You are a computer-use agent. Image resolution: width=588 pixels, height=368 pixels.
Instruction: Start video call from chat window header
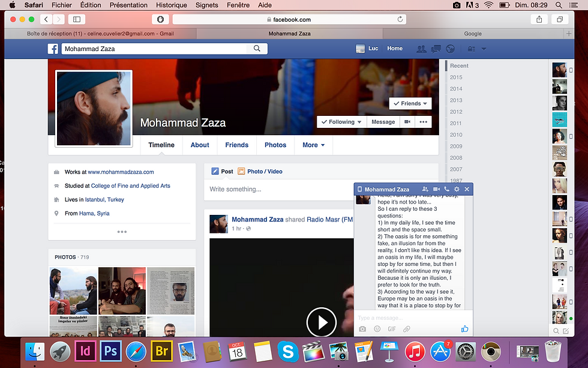pos(436,189)
